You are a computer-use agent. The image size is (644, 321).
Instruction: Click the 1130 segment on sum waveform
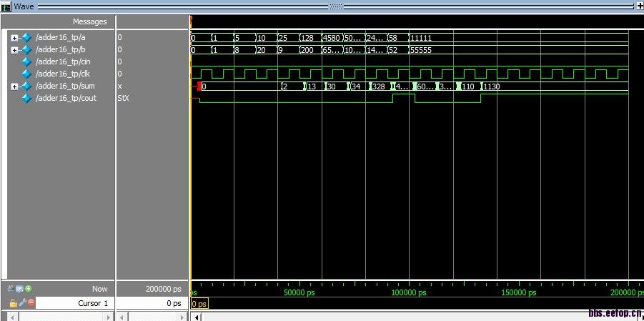tap(555, 87)
